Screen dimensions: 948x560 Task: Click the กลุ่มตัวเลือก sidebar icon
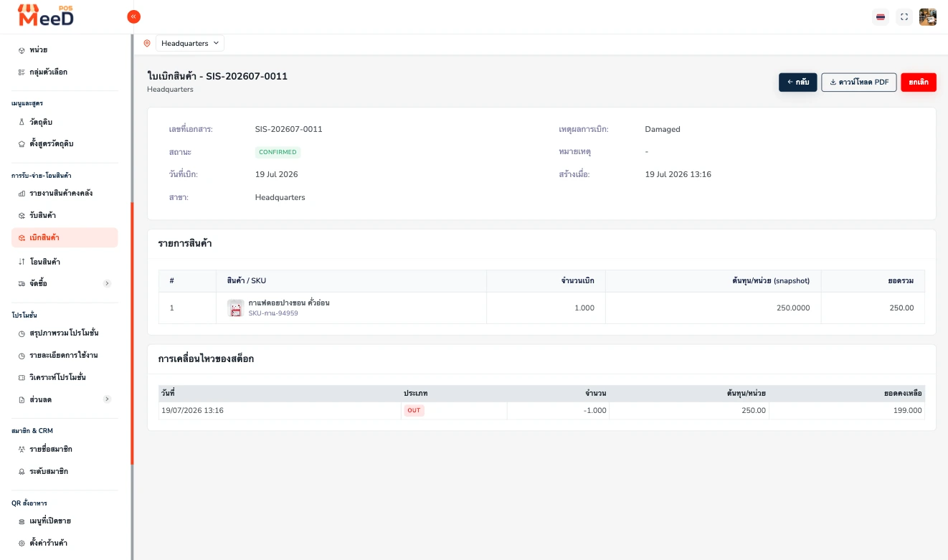pyautogui.click(x=22, y=72)
